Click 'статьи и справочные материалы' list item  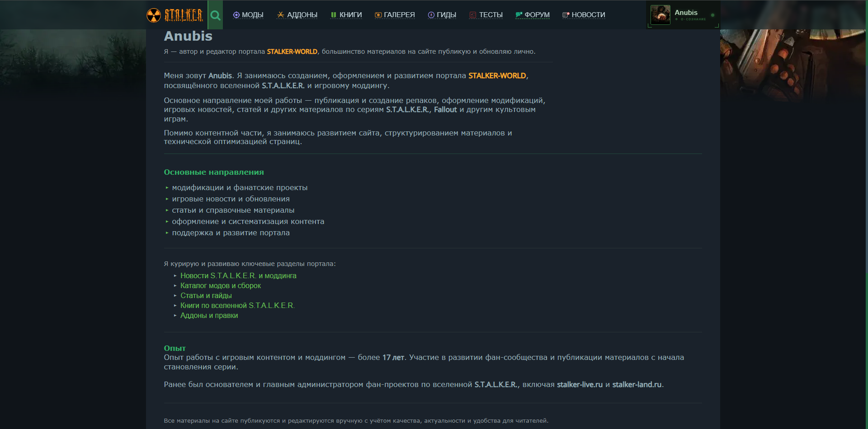(233, 210)
